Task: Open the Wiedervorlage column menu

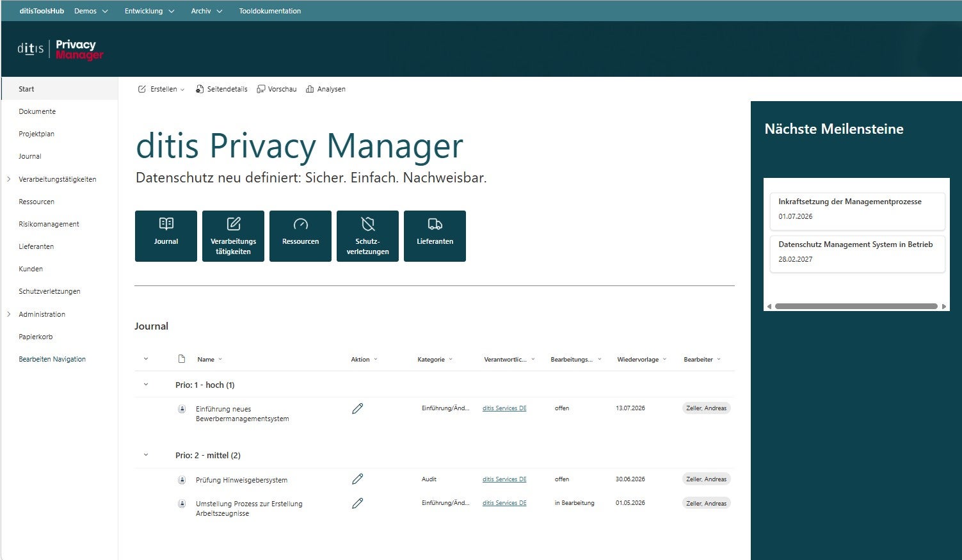Action: [x=642, y=360]
